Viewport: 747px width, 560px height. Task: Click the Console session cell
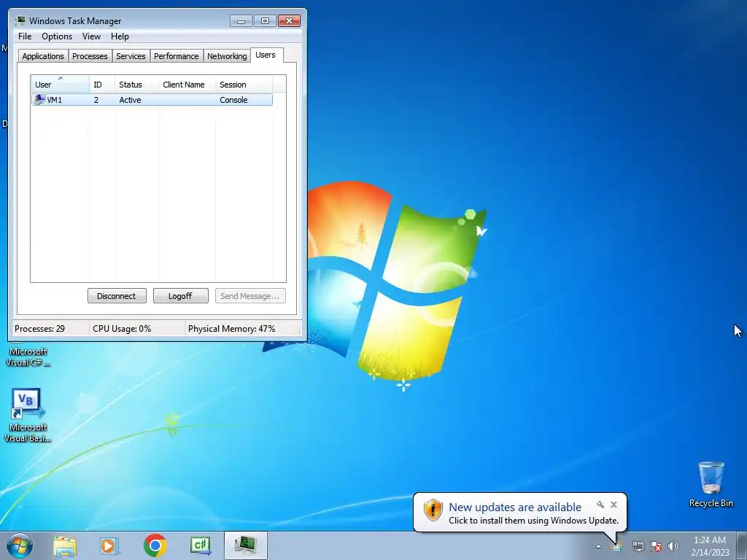pyautogui.click(x=233, y=100)
